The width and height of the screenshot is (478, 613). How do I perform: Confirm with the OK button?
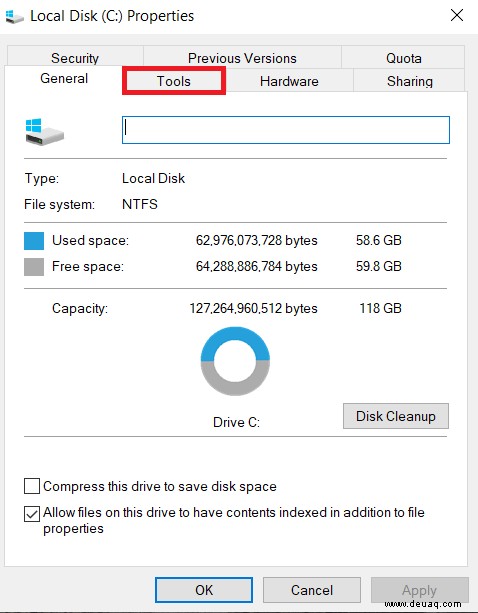coord(204,590)
